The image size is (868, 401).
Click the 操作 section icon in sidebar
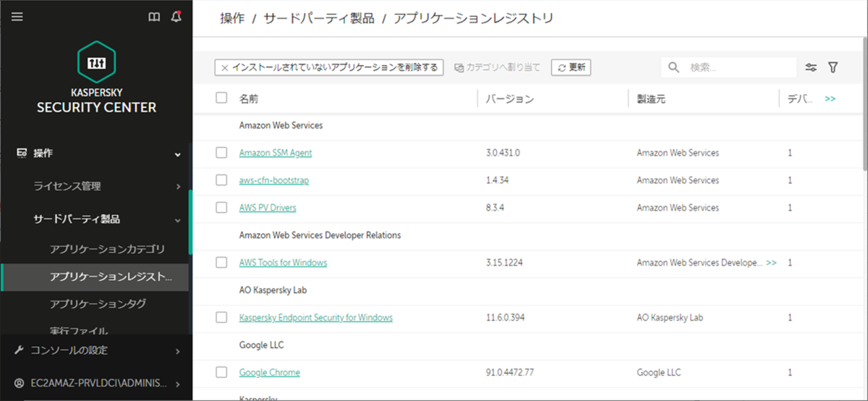[x=22, y=153]
